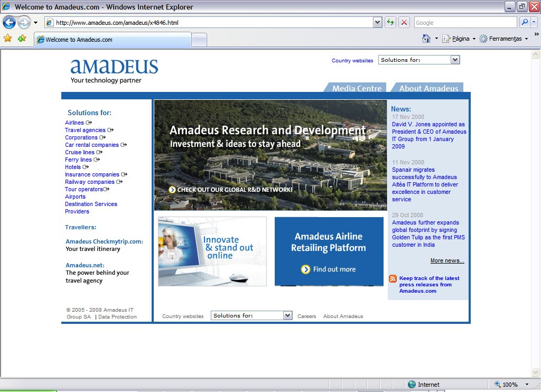Click the Internet Explorer title bar icon

click(6, 6)
